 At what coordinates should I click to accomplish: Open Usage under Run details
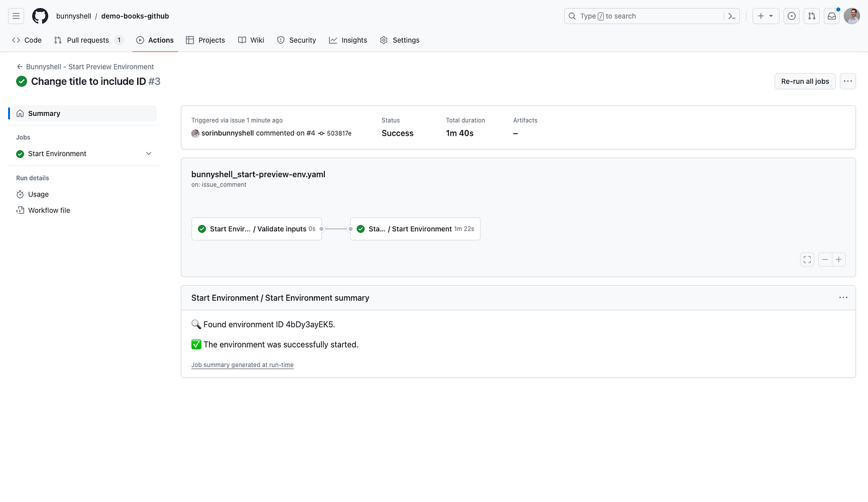[38, 195]
